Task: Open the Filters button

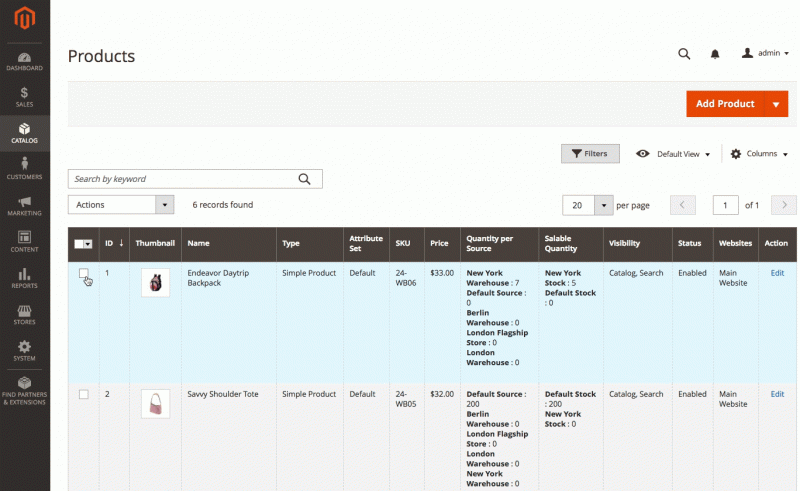Action: [x=590, y=154]
